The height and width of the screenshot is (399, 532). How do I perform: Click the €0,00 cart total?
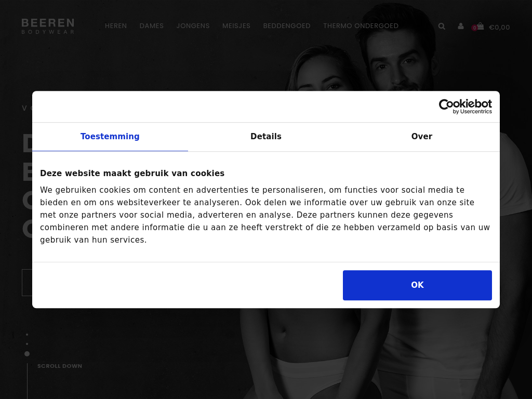[x=499, y=27]
